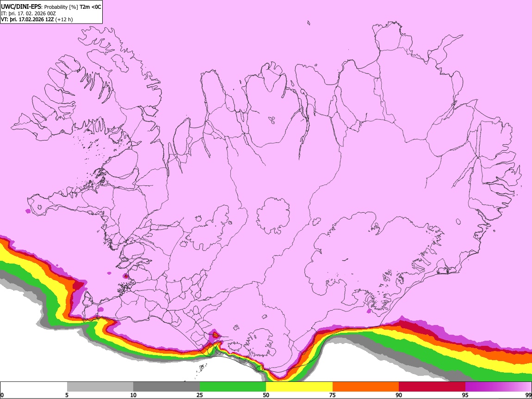The image size is (532, 399).
Task: Click the 'T2m <0C' parameter label
Action: [90, 7]
